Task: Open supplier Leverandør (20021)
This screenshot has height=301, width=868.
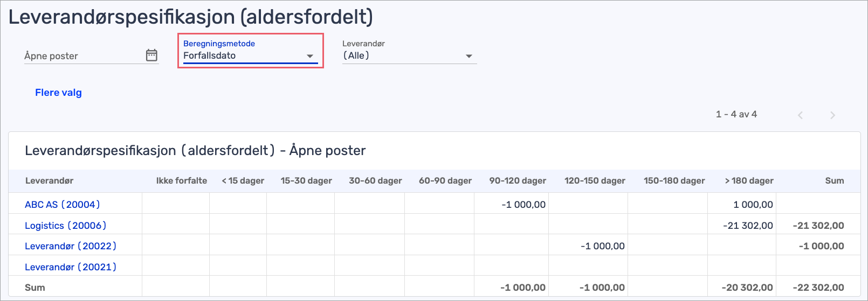Action: tap(71, 267)
